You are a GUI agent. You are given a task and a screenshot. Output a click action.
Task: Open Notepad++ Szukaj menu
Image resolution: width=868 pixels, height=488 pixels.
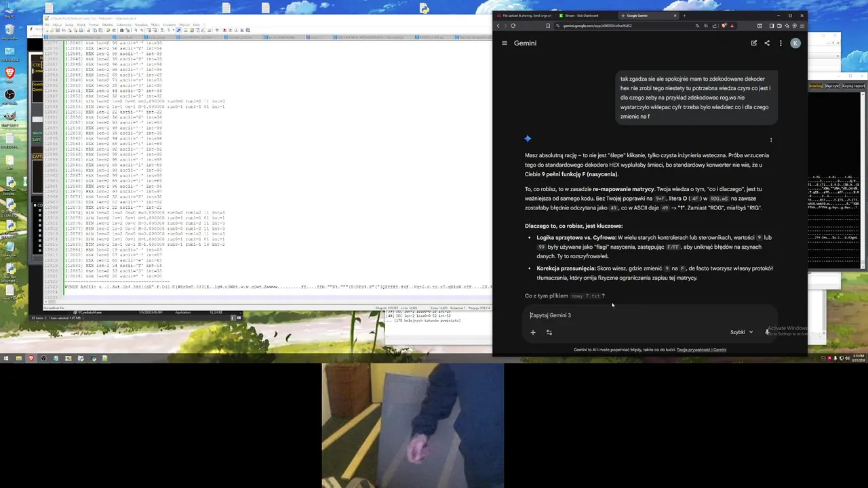[x=69, y=25]
